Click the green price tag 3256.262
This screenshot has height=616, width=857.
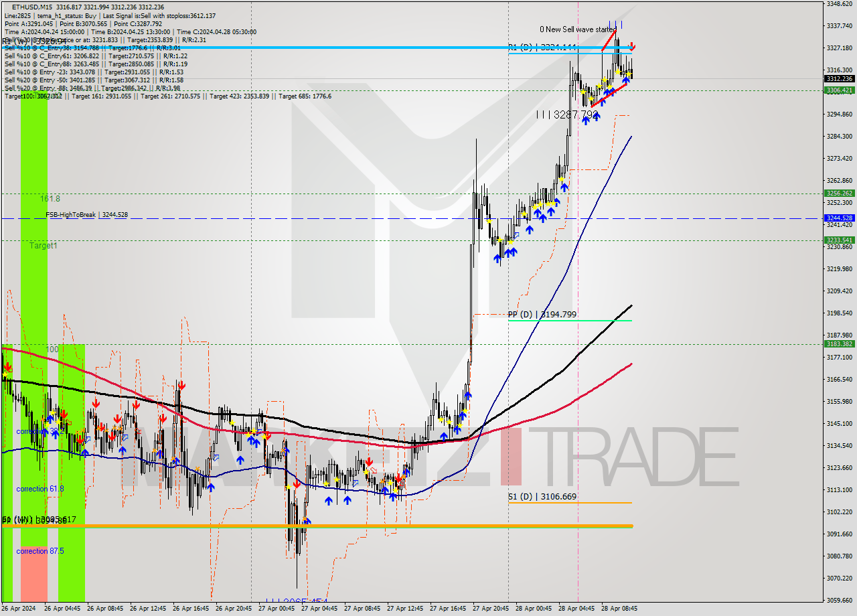[x=839, y=193]
